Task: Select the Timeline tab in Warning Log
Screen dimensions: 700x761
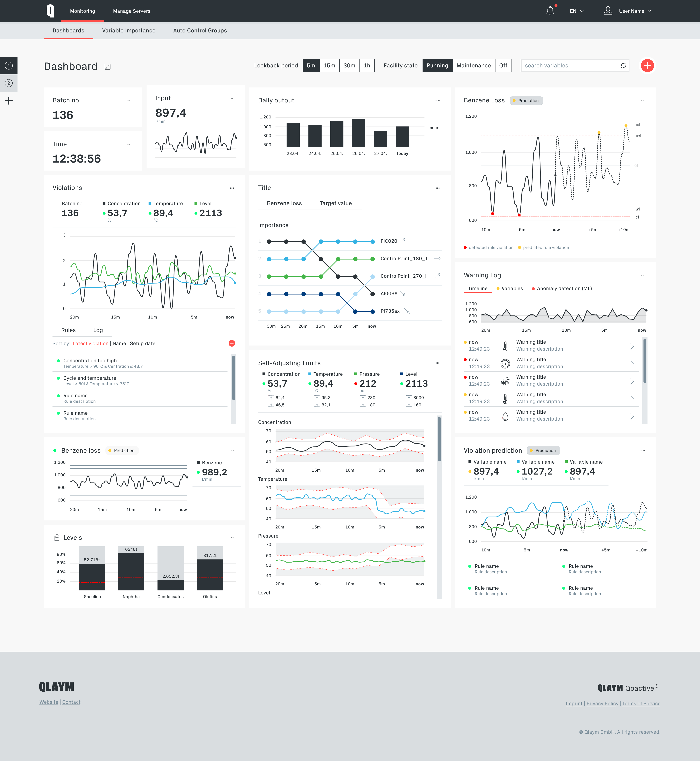Action: pos(478,288)
